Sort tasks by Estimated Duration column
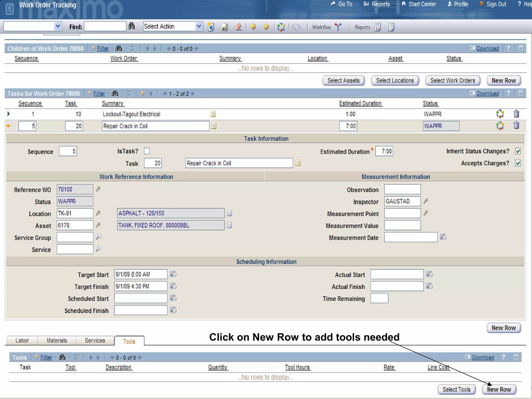The image size is (532, 399). click(x=360, y=103)
